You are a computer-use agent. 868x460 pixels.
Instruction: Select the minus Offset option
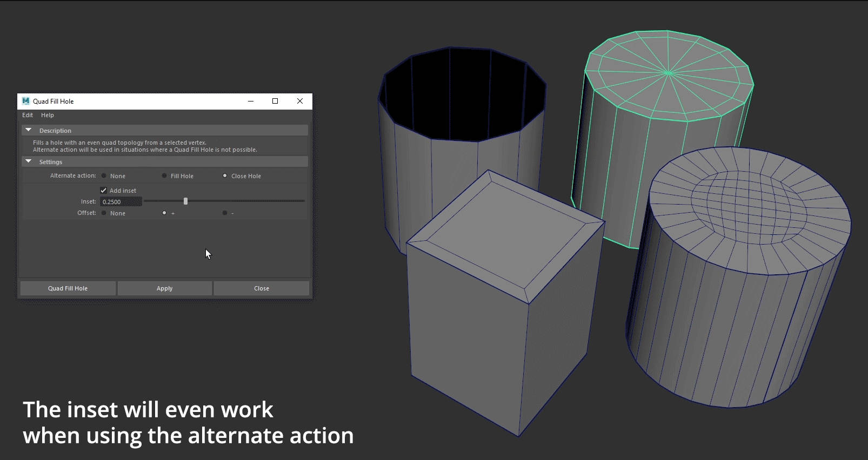click(x=225, y=213)
